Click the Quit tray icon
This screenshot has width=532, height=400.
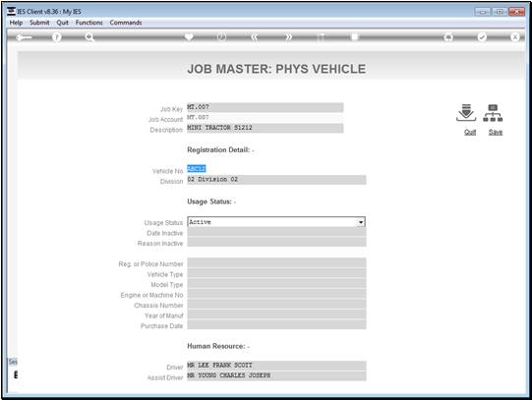pos(466,113)
